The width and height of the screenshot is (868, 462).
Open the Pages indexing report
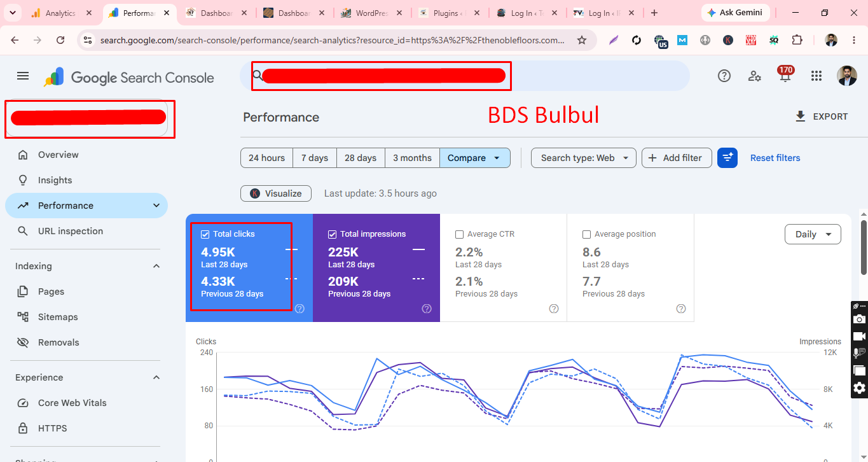coord(86,291)
